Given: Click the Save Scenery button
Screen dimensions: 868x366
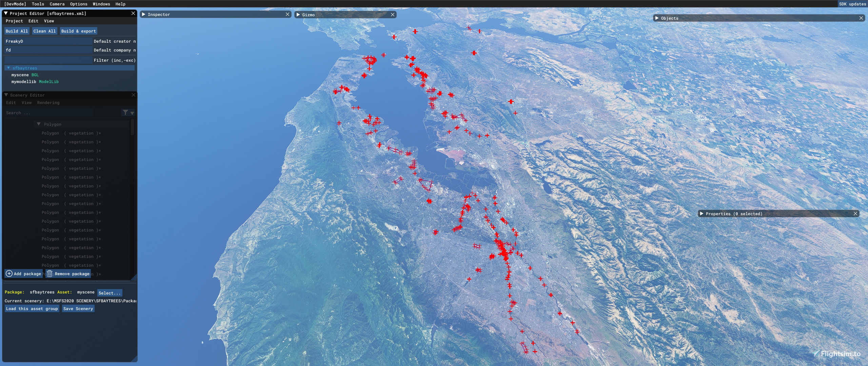Looking at the screenshot, I should (x=78, y=308).
